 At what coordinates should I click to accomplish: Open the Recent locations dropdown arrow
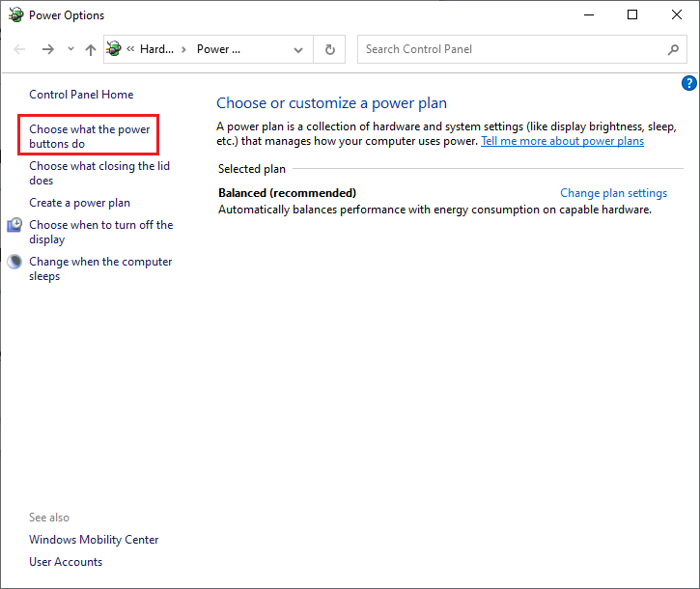[x=70, y=49]
